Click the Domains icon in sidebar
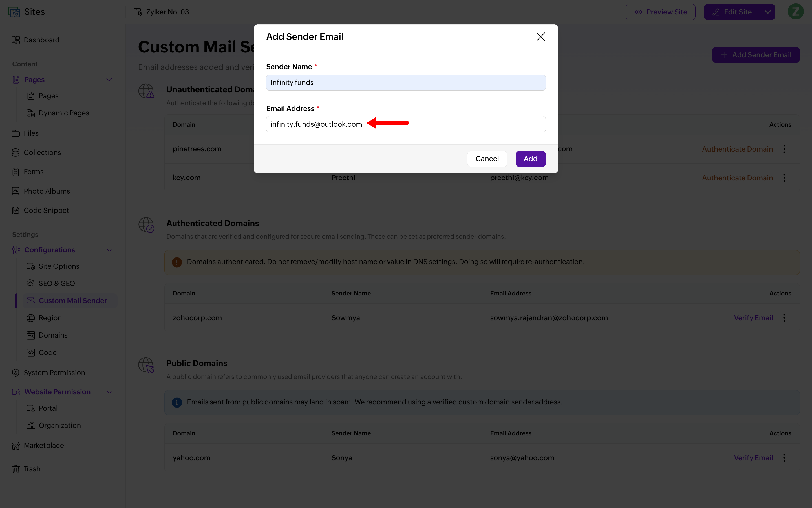Image resolution: width=812 pixels, height=508 pixels. 31,335
